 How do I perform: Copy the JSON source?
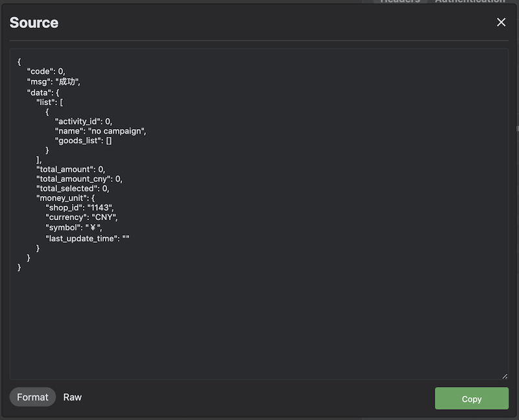click(x=472, y=399)
